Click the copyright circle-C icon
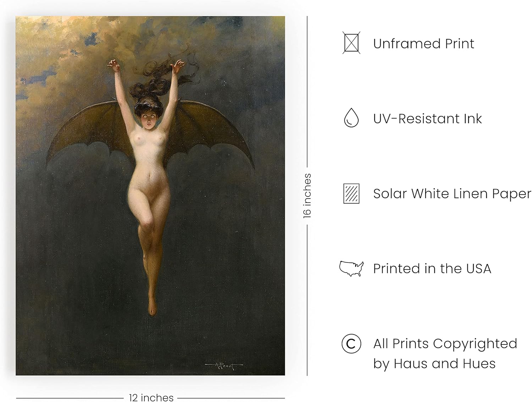532x402 pixels. 351,344
